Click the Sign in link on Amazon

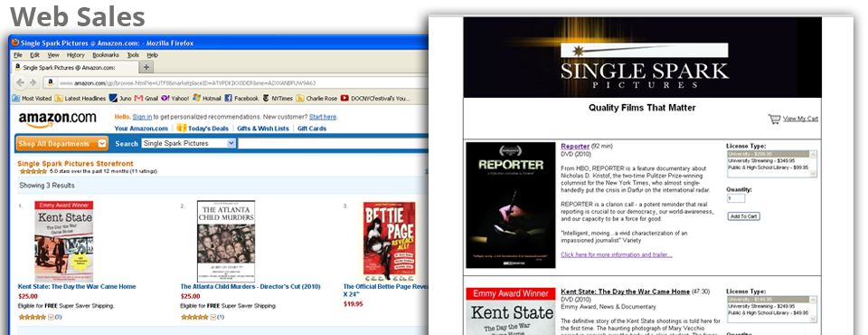(142, 117)
